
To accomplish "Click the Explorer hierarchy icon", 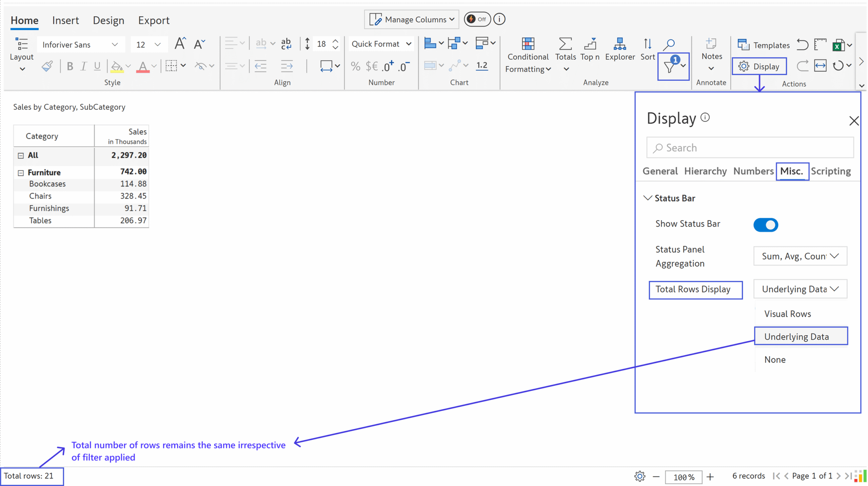I will pos(619,44).
